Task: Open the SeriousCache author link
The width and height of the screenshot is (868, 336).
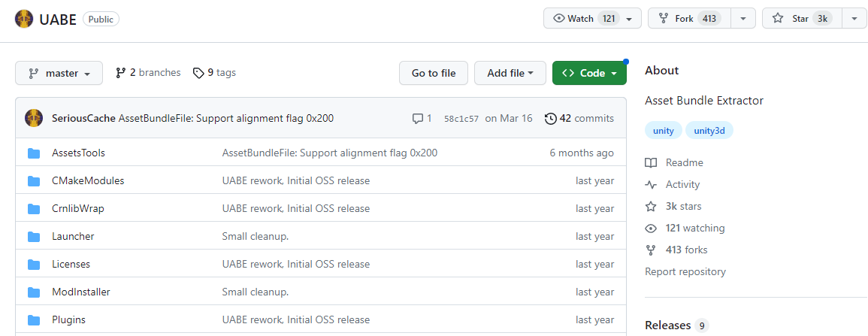Action: [x=83, y=118]
